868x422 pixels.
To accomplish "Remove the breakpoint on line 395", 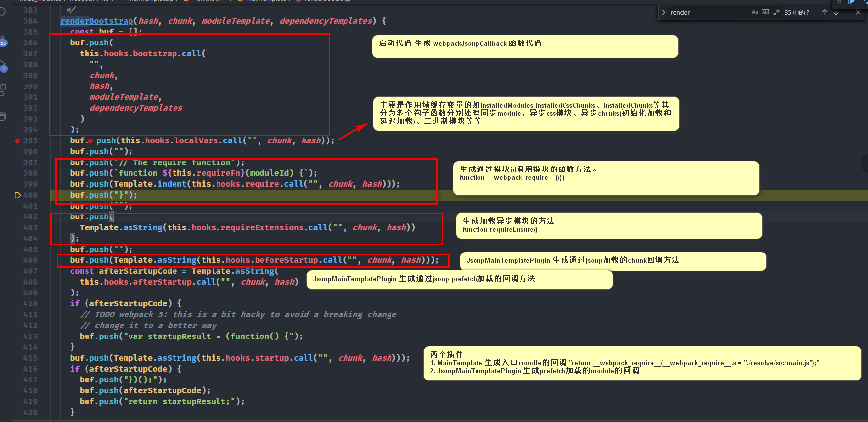I will [x=17, y=141].
